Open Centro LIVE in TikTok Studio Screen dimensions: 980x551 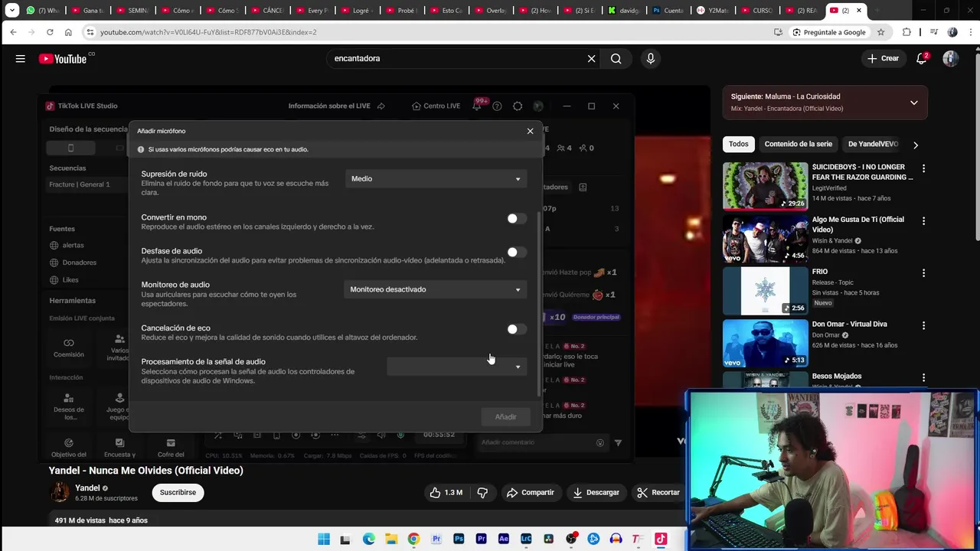click(436, 106)
